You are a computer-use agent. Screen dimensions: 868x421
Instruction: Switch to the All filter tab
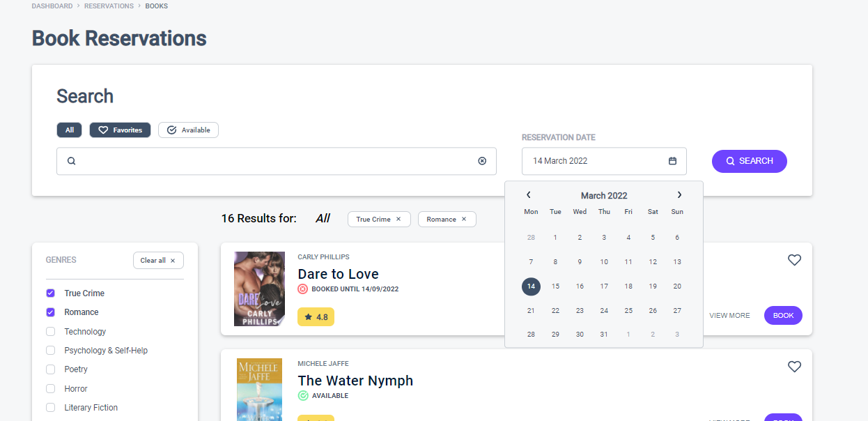click(69, 130)
